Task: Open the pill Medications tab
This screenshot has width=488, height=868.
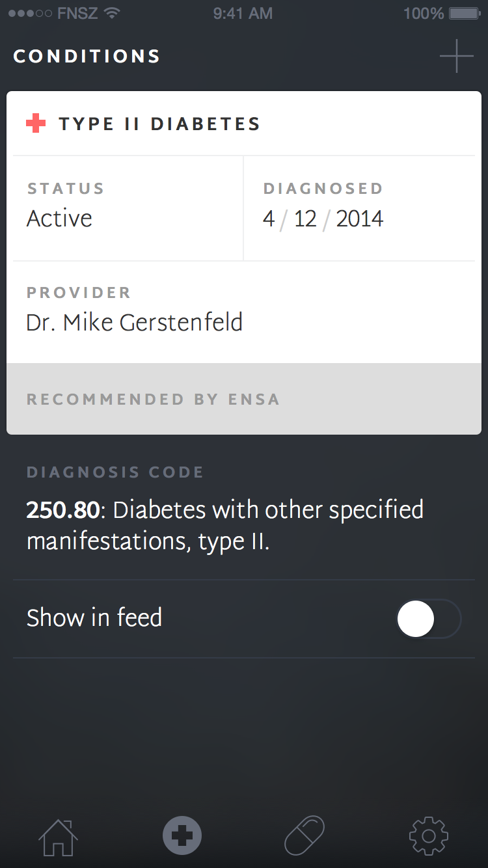Action: 305,835
